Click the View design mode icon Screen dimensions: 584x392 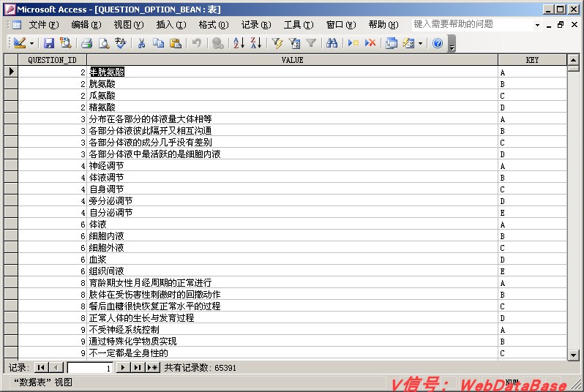click(19, 43)
